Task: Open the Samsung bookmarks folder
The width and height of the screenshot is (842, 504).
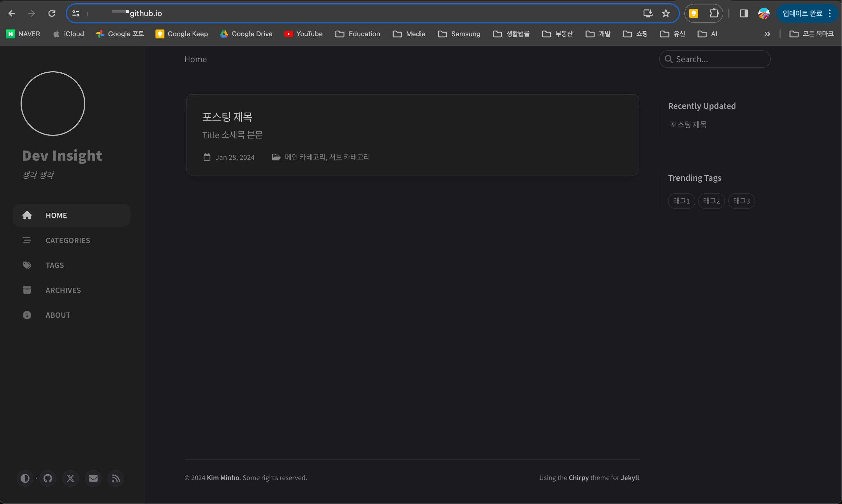Action: [459, 34]
